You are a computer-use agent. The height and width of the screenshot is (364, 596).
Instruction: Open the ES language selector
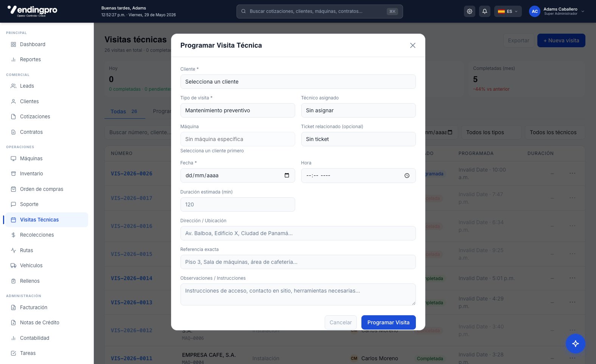pos(508,11)
